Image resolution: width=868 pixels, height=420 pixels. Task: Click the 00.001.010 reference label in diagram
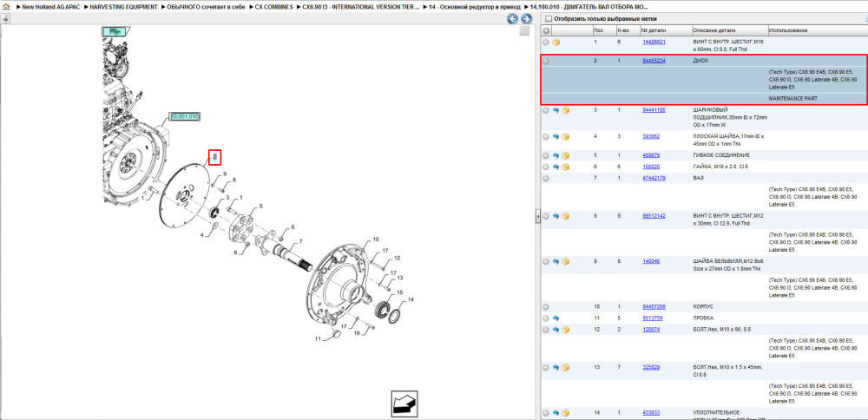click(185, 117)
